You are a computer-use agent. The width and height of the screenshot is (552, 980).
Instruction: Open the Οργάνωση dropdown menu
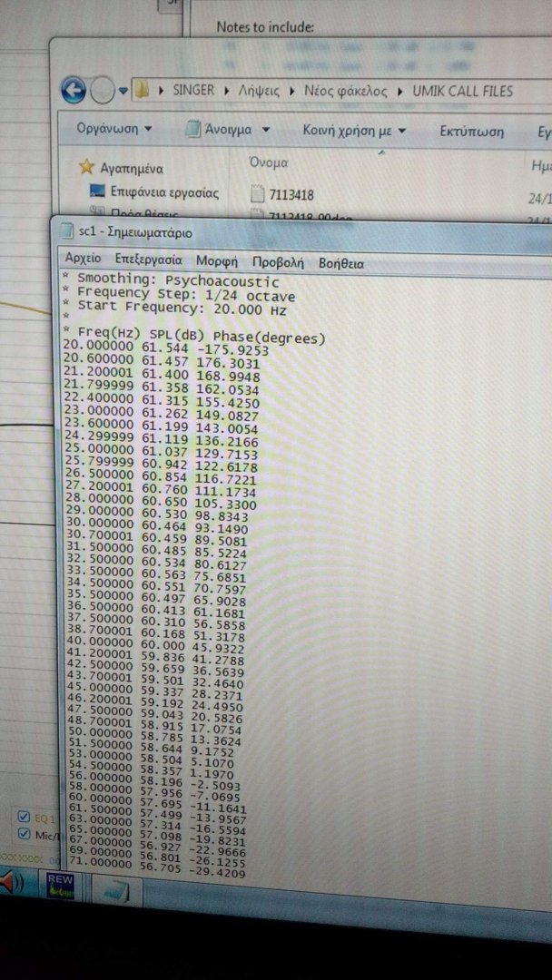pyautogui.click(x=113, y=129)
